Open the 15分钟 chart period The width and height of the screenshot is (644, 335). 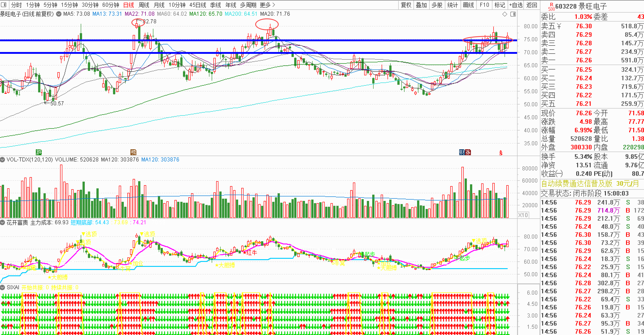click(70, 5)
